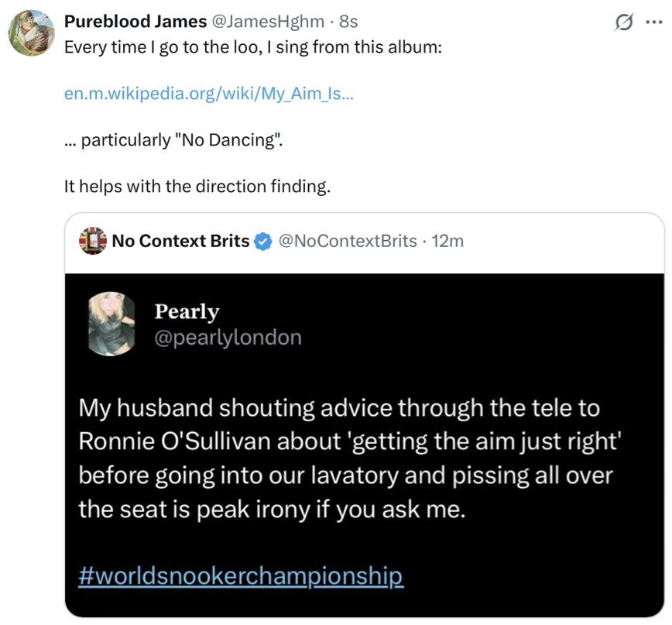This screenshot has height=625, width=672.
Task: Click the 12m quoted tweet timestamp
Action: coord(447,241)
